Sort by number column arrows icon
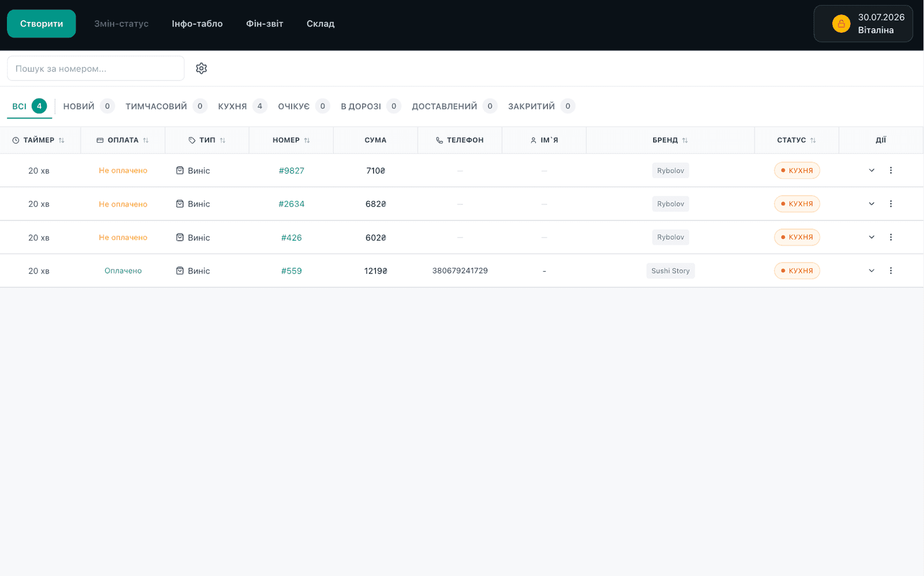The width and height of the screenshot is (924, 576). pyautogui.click(x=307, y=140)
